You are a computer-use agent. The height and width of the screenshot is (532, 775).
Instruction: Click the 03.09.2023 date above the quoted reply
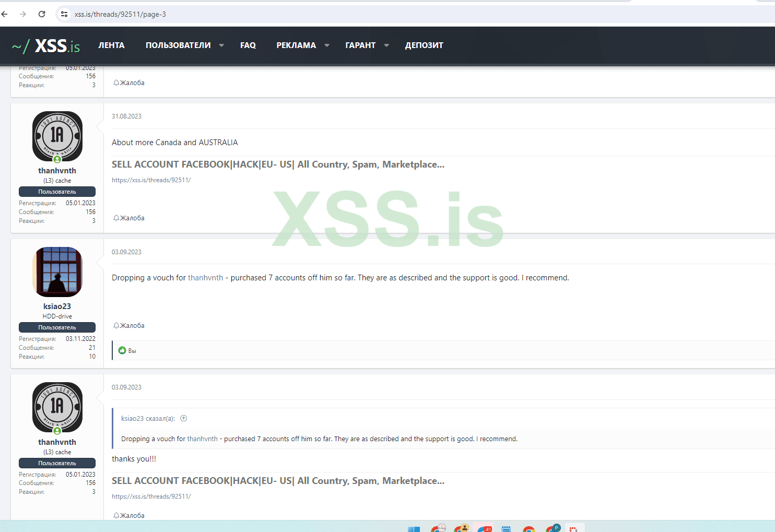tap(126, 387)
